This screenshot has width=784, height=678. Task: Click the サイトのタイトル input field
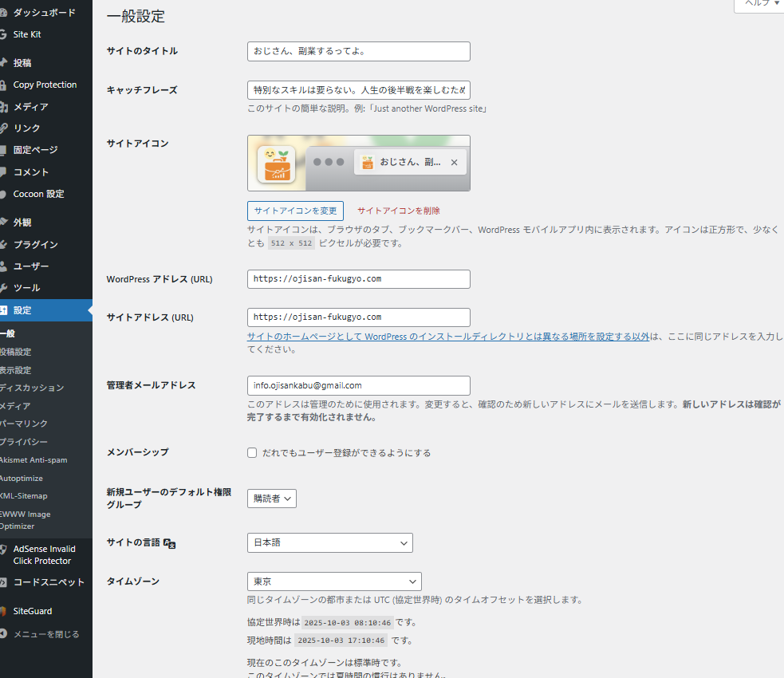[x=358, y=52]
